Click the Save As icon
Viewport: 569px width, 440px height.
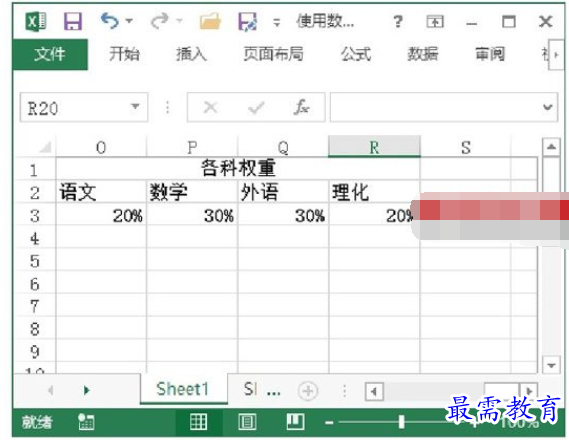(248, 21)
